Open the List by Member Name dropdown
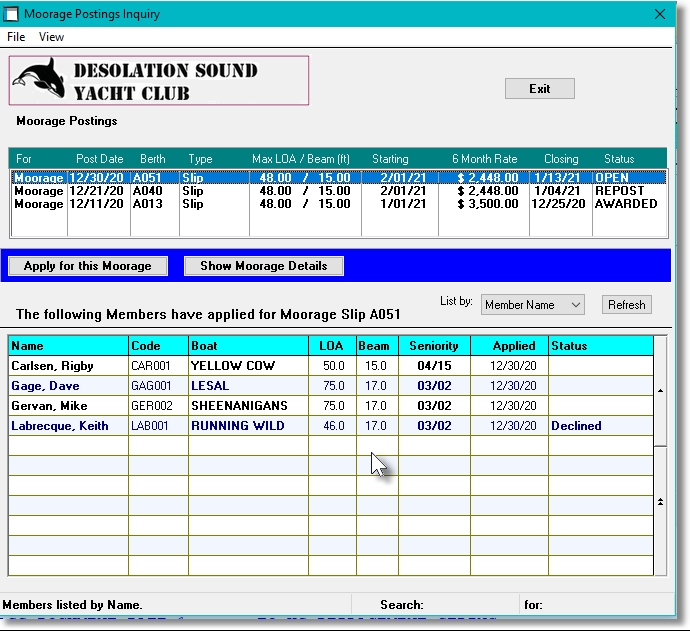This screenshot has height=631, width=690. point(532,304)
